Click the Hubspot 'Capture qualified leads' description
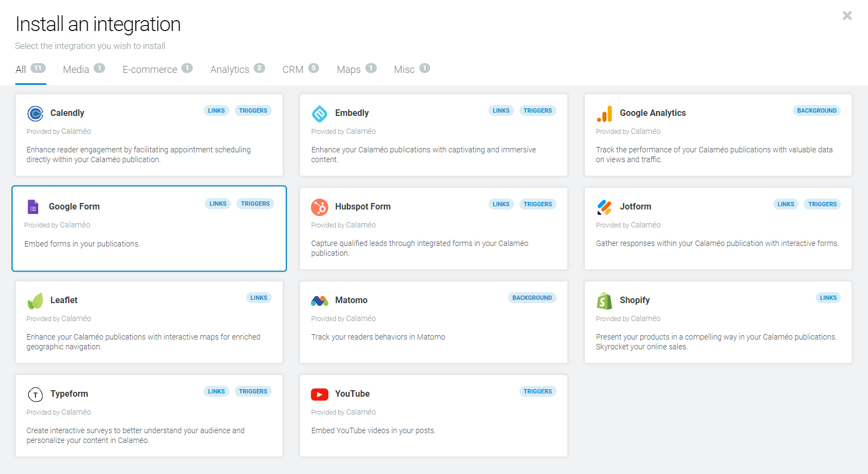The width and height of the screenshot is (868, 474). click(x=420, y=248)
